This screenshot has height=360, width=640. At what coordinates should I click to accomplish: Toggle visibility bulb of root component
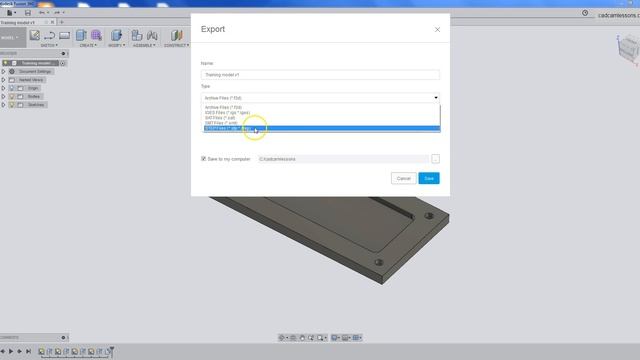pyautogui.click(x=5, y=63)
